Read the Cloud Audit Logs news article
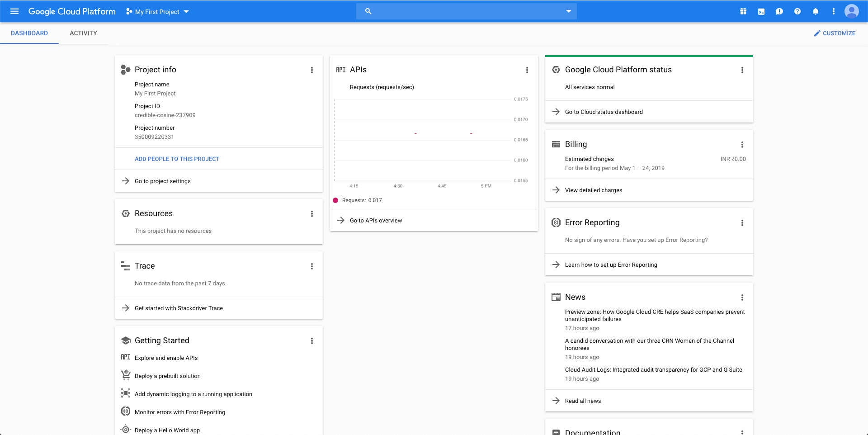Screen dimensions: 868x435 coord(654,370)
